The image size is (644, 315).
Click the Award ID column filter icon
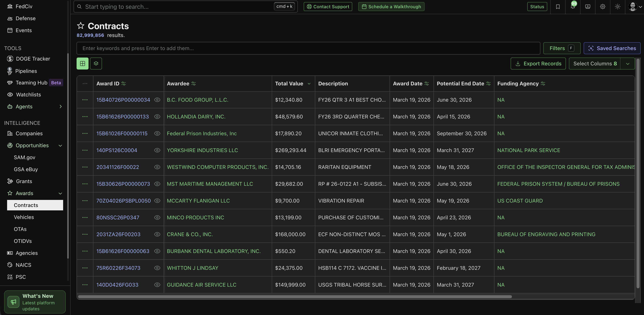pyautogui.click(x=123, y=84)
